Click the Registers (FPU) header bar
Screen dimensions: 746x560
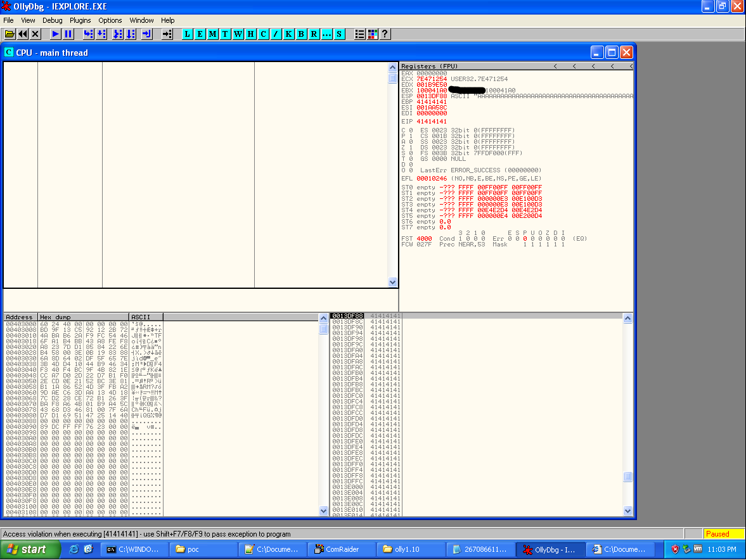coord(517,66)
